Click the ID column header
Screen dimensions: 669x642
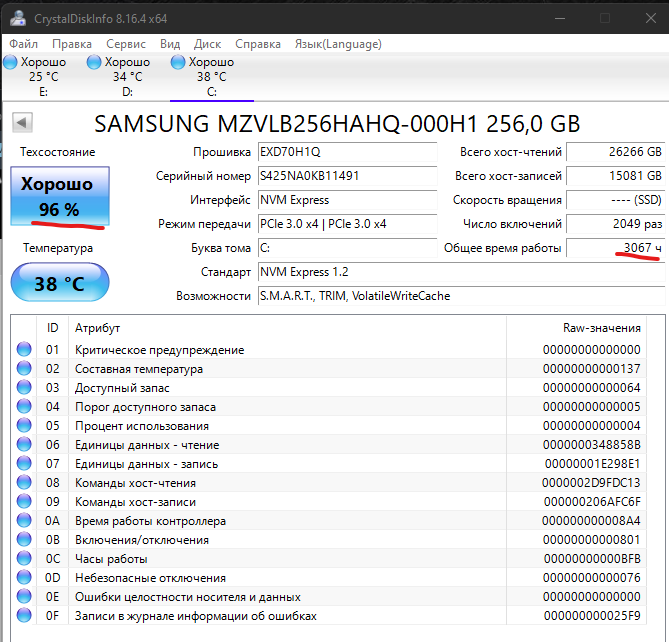point(52,328)
